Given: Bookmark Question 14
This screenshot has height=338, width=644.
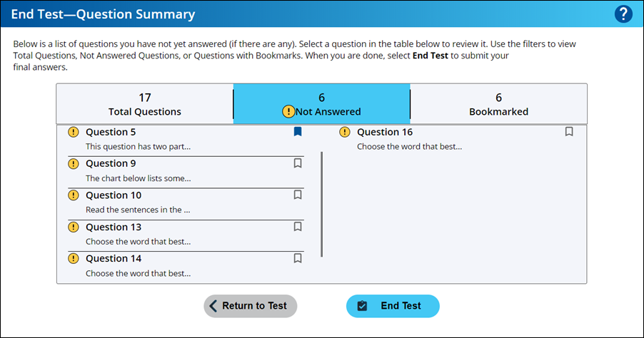Looking at the screenshot, I should click(x=298, y=258).
